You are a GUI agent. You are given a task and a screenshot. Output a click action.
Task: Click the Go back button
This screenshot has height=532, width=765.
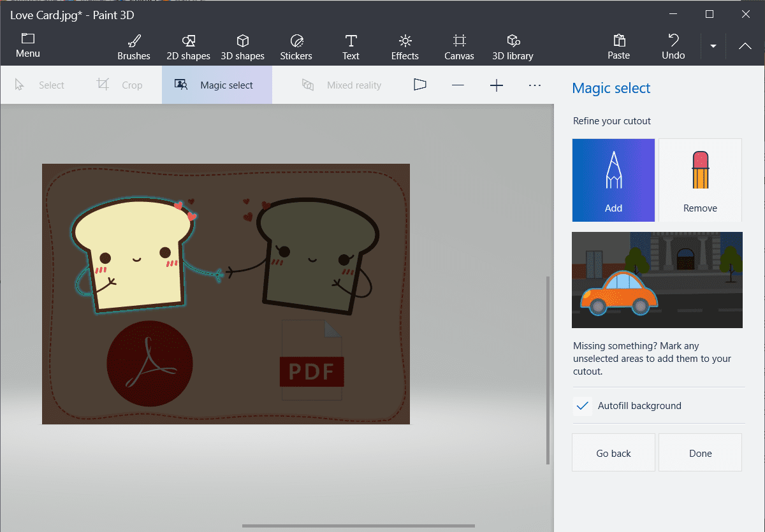point(613,453)
